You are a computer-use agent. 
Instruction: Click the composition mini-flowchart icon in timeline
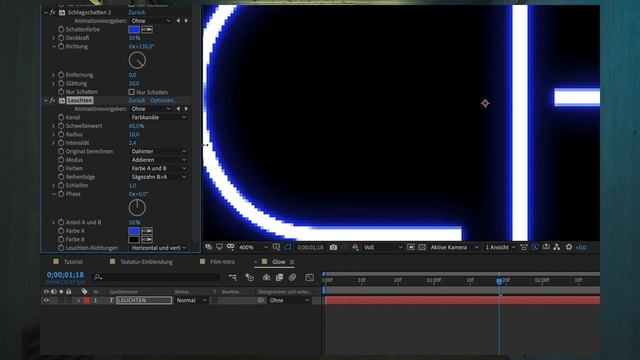(233, 278)
